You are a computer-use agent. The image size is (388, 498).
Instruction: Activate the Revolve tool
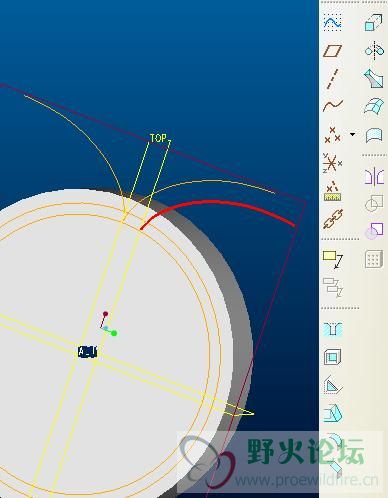(374, 51)
